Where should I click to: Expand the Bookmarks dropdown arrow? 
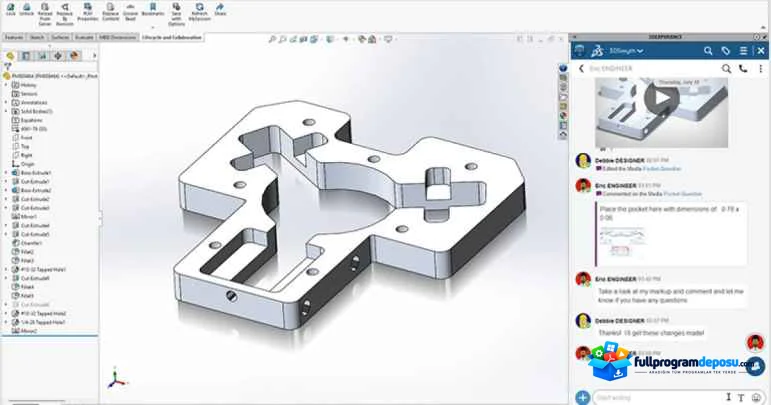[153, 27]
